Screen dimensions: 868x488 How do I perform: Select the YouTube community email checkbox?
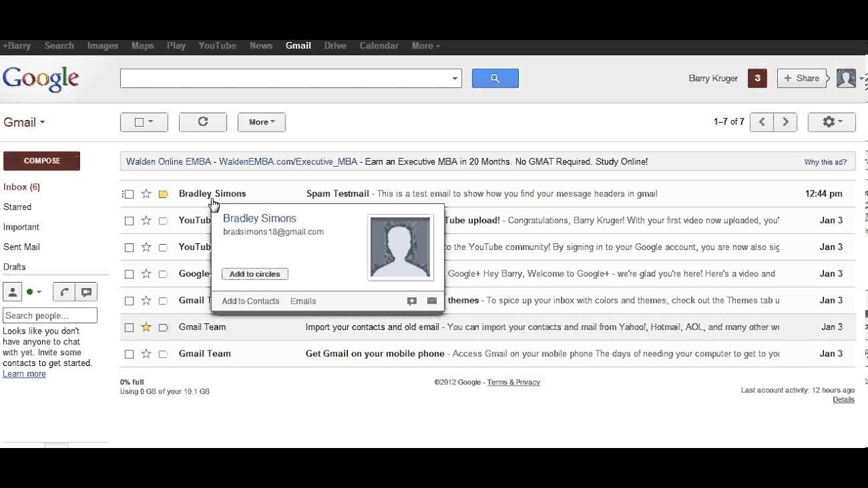[x=129, y=247]
